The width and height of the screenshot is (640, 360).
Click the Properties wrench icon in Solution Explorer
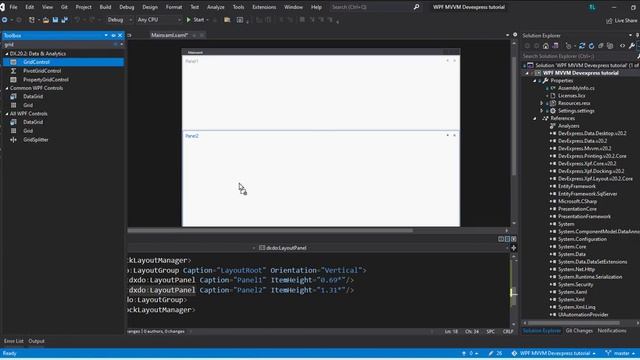point(632,46)
